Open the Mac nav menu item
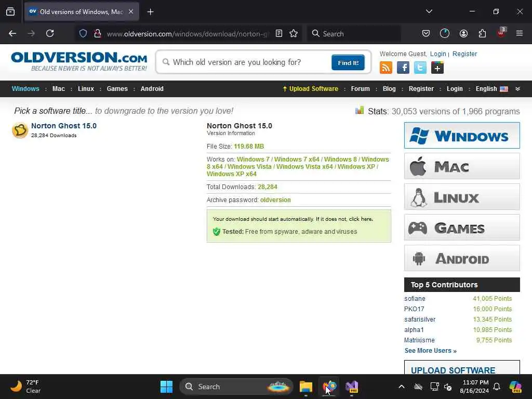Image resolution: width=532 pixels, height=399 pixels. coord(58,89)
